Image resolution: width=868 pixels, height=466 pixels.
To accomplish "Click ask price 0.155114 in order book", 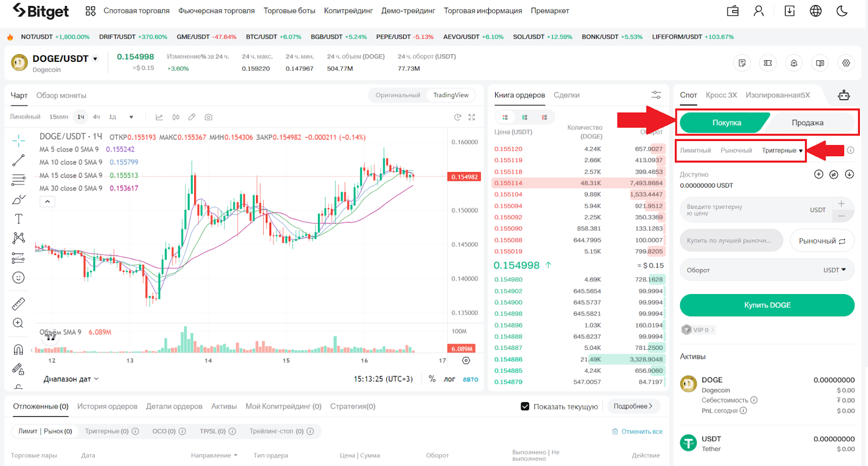I will click(508, 183).
